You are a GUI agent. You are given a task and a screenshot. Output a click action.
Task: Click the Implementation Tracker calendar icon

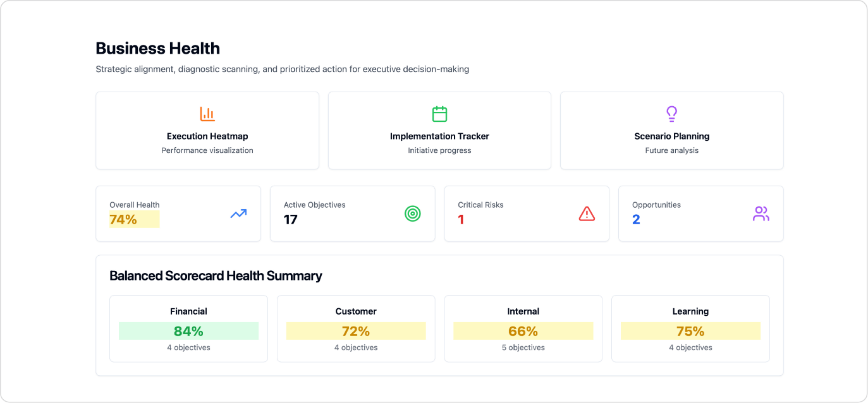pyautogui.click(x=439, y=114)
